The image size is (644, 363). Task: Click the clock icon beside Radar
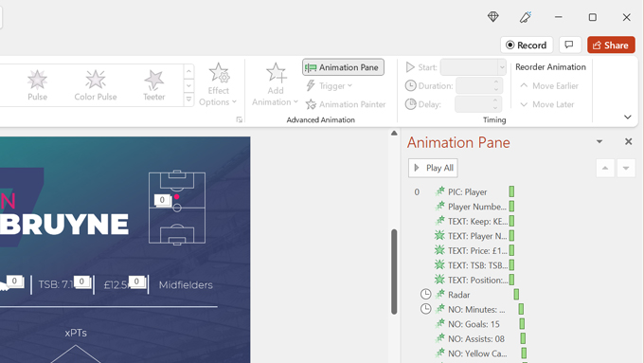click(426, 294)
